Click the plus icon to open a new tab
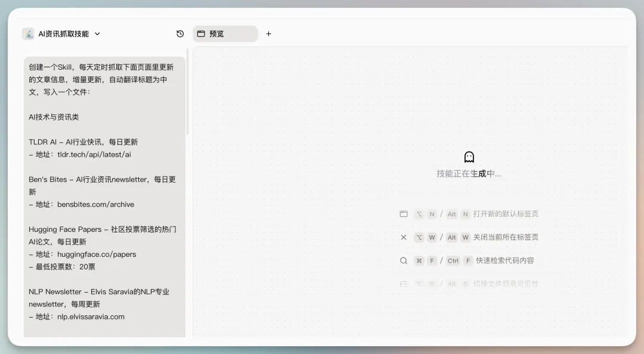644x354 pixels. [268, 34]
